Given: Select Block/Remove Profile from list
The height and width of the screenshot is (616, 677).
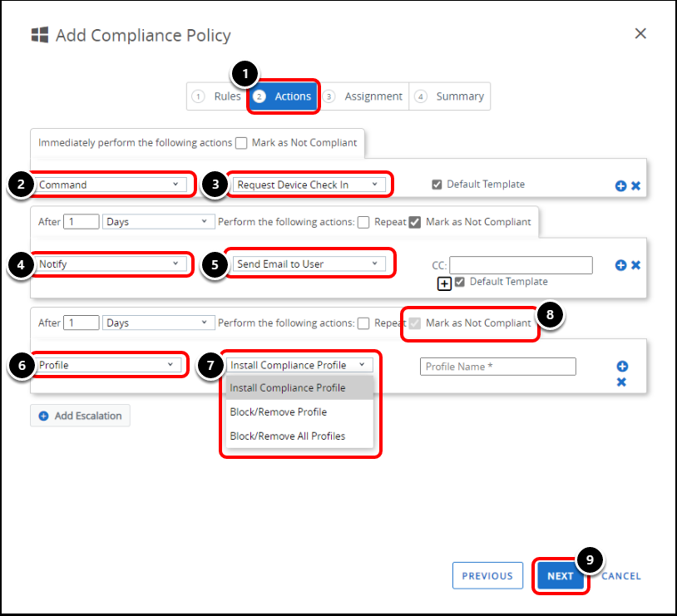Looking at the screenshot, I should coord(279,412).
